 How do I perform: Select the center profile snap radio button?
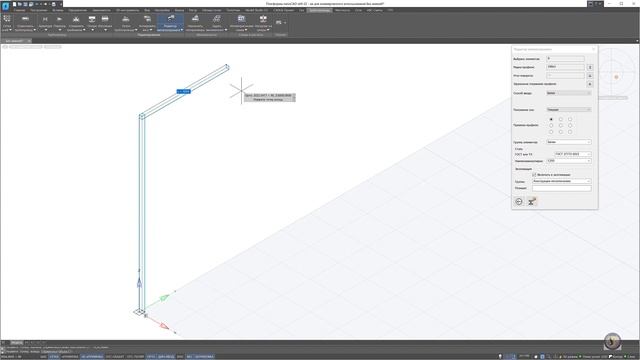[561, 125]
